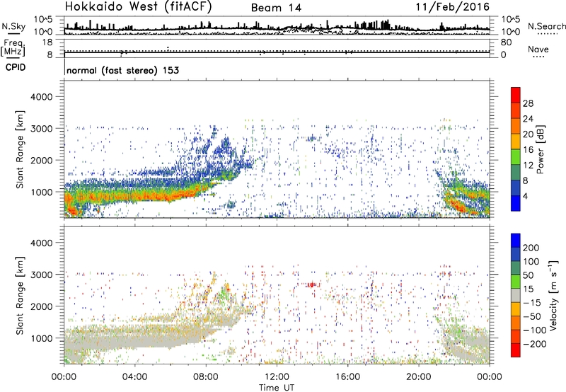This screenshot has height=392, width=566.
Task: Click the "CPID" row label
Action: pos(16,67)
